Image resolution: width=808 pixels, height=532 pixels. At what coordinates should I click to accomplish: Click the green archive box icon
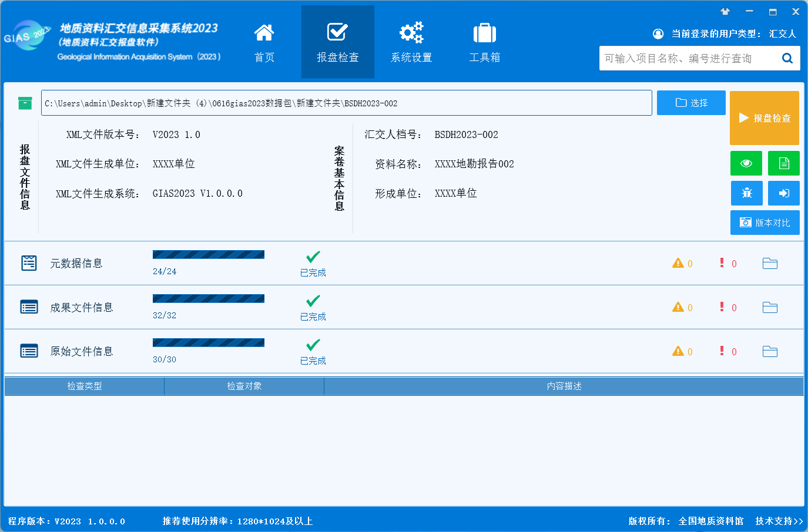pyautogui.click(x=25, y=103)
